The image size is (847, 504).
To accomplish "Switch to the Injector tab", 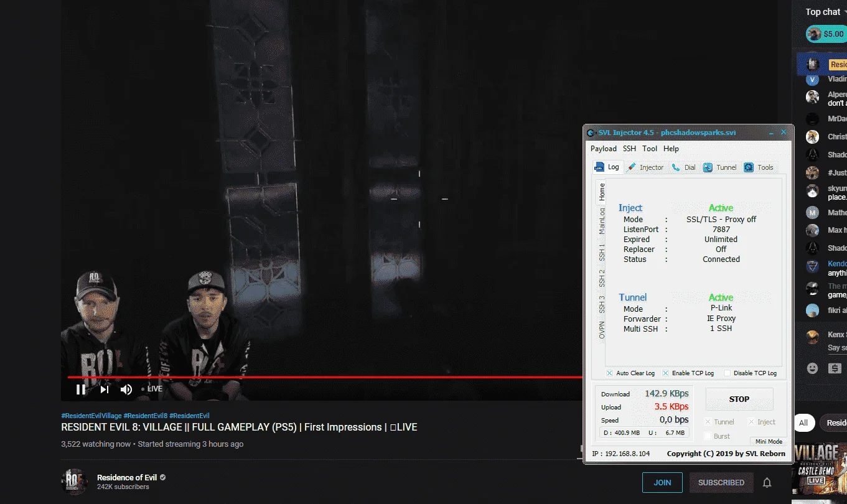I will click(646, 167).
